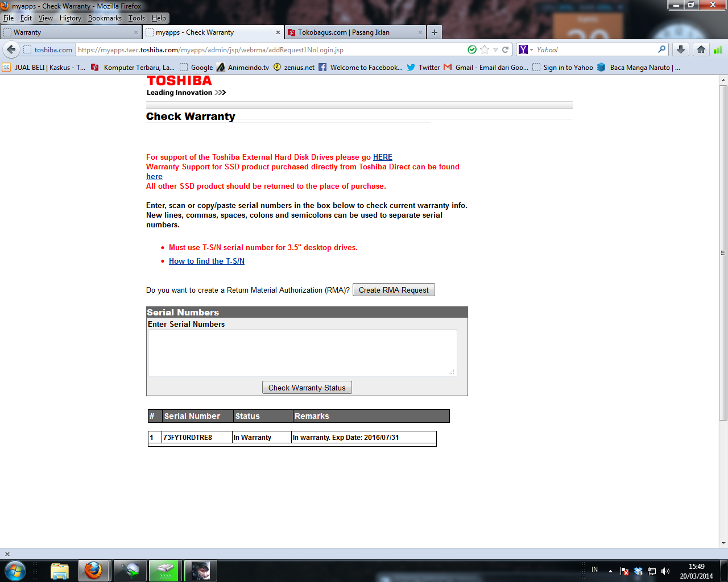Image resolution: width=728 pixels, height=582 pixels.
Task: Open a new tab with plus button
Action: coord(435,32)
